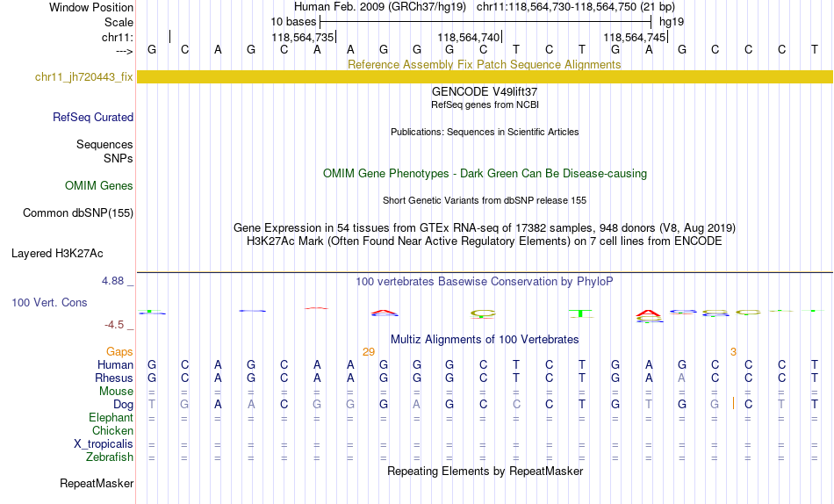Click the H3K27Ac Mark ENCODE title
The width and height of the screenshot is (834, 504).
pos(485,241)
